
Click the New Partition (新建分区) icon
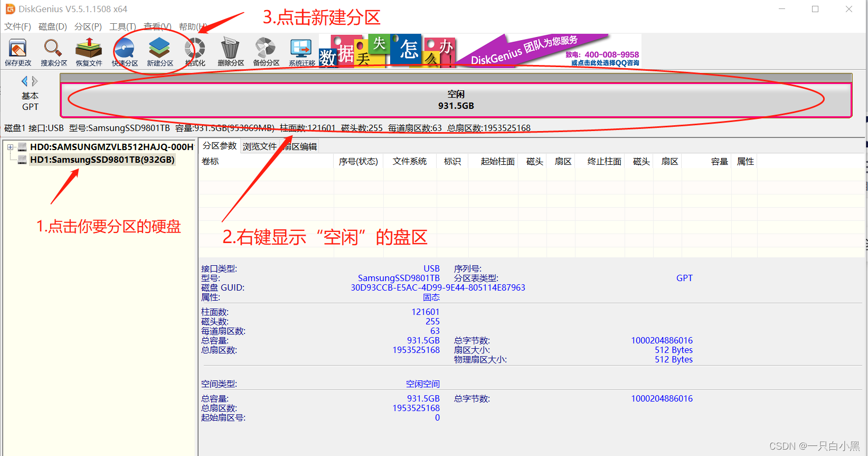pos(159,52)
